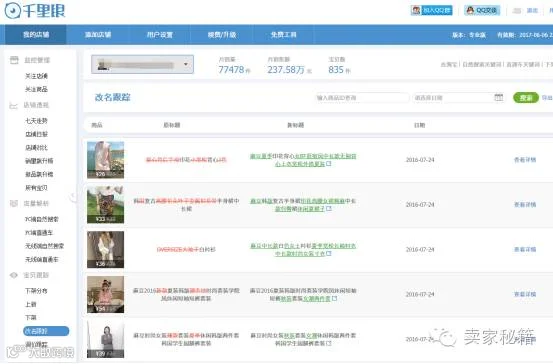
Task: Open the calendar icon in the date field
Action: tap(499, 97)
